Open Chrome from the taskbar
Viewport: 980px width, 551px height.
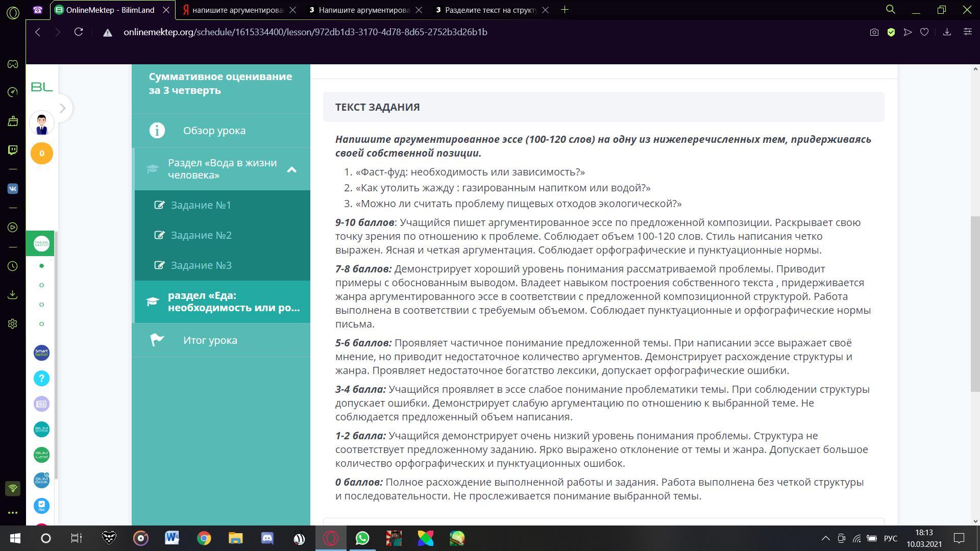coord(204,538)
